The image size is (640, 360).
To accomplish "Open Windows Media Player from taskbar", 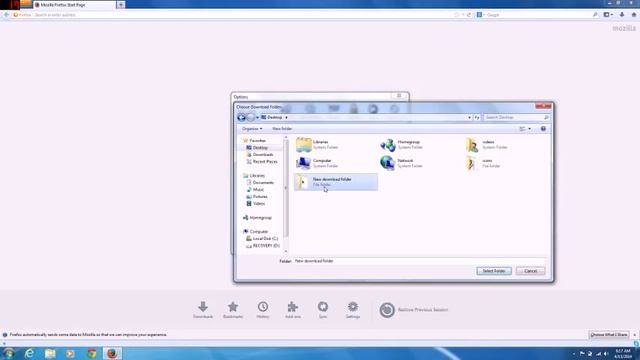I will click(71, 353).
